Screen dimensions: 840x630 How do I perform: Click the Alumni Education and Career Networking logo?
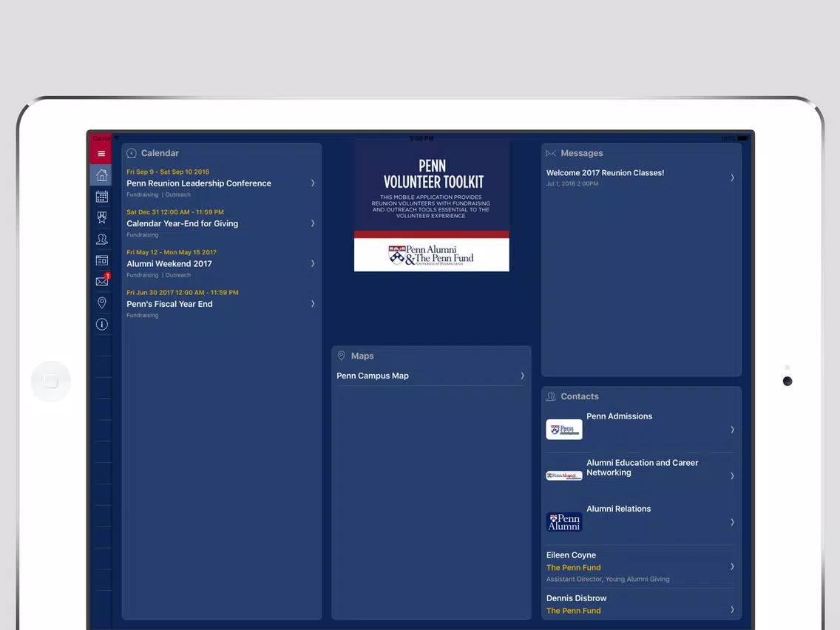pyautogui.click(x=564, y=475)
